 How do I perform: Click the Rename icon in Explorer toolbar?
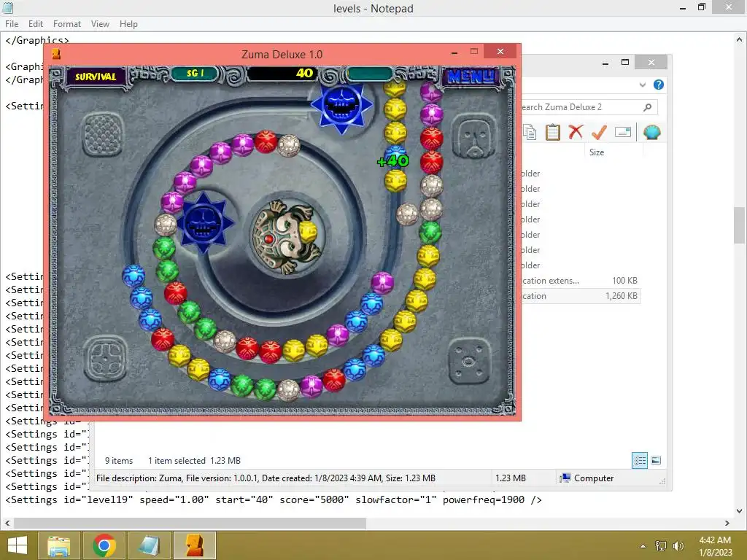(623, 132)
